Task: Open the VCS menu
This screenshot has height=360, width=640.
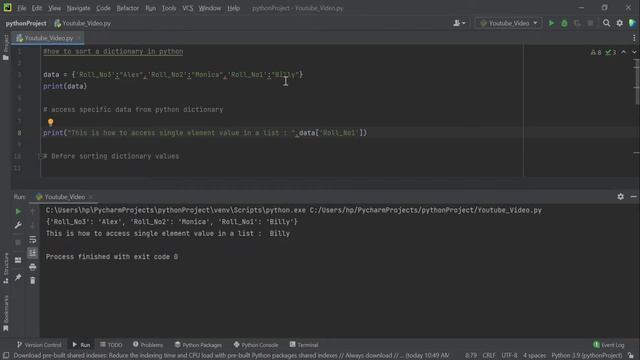Action: (188, 8)
